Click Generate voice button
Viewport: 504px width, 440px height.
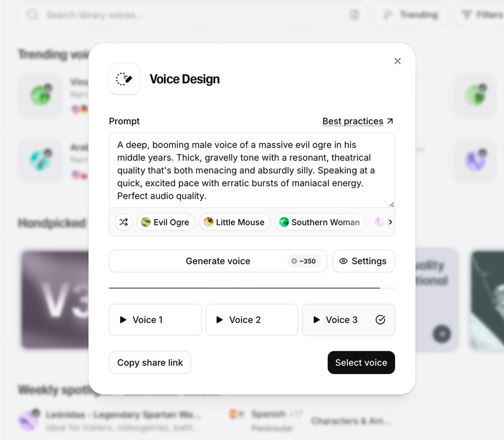click(218, 261)
